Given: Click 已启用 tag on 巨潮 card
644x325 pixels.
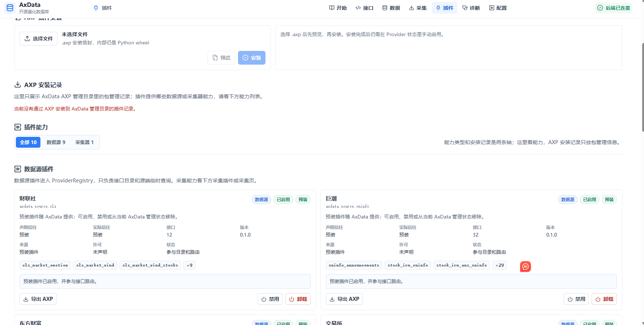Looking at the screenshot, I should 589,200.
